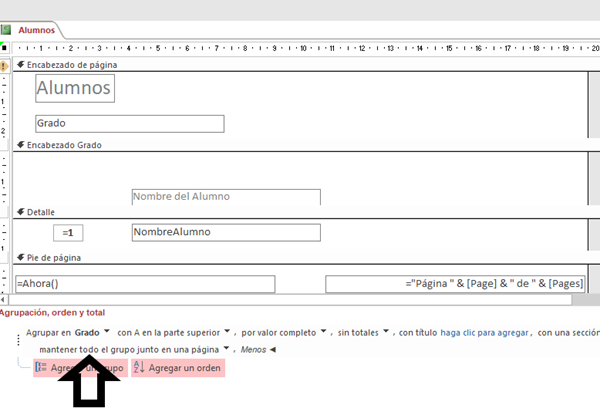The width and height of the screenshot is (600, 415).
Task: Open the 'por valor completo' dropdown
Action: pyautogui.click(x=323, y=332)
